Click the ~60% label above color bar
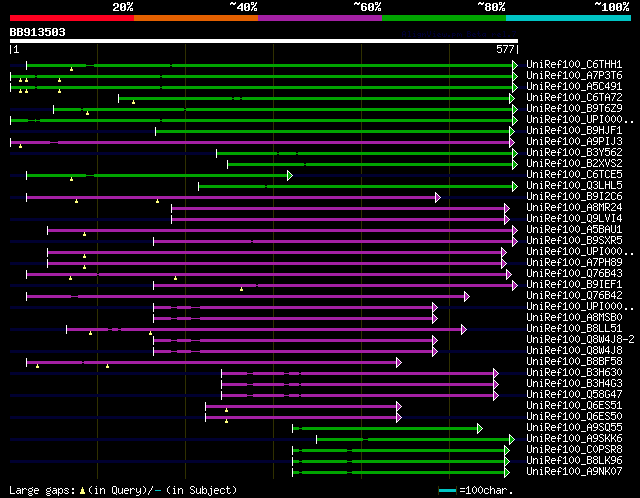The image size is (640, 498). [367, 7]
